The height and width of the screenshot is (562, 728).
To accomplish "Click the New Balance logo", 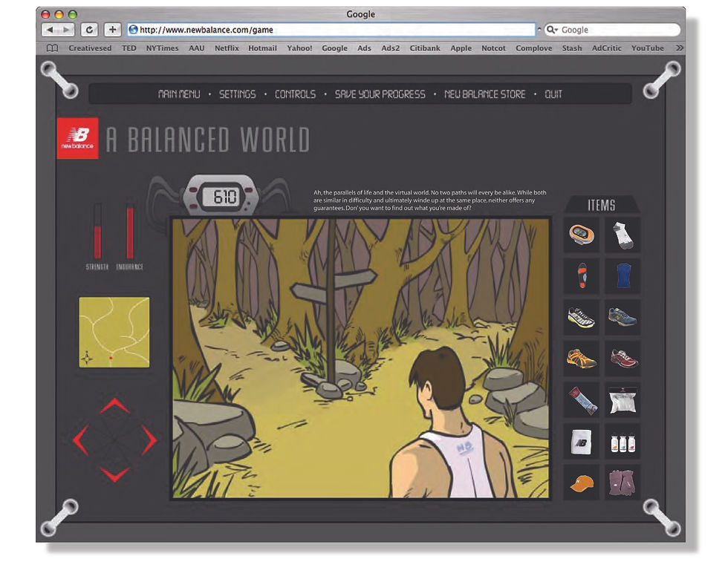I will click(x=77, y=138).
